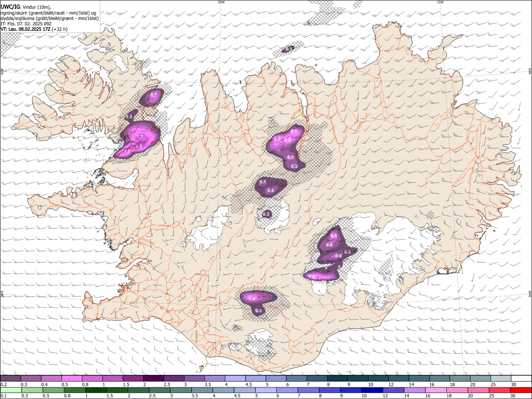Click the 'slydda/snjókoma' legend description line
The height and width of the screenshot is (399, 532).
click(49, 18)
